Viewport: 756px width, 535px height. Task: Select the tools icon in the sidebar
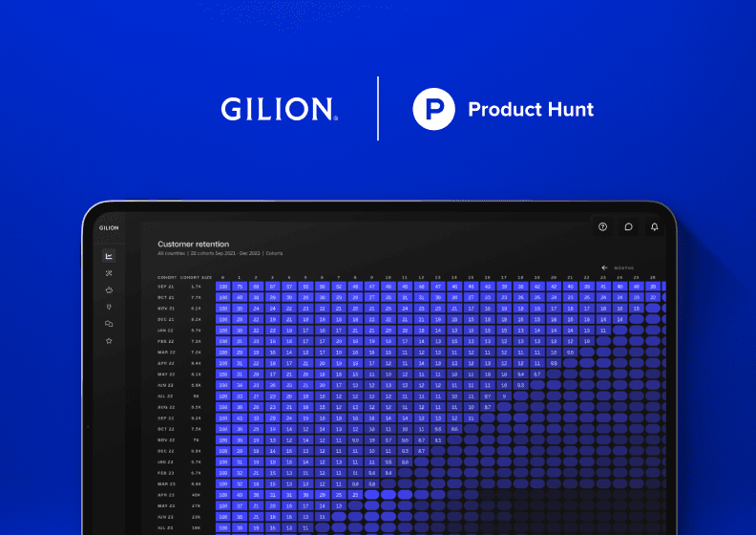[109, 273]
